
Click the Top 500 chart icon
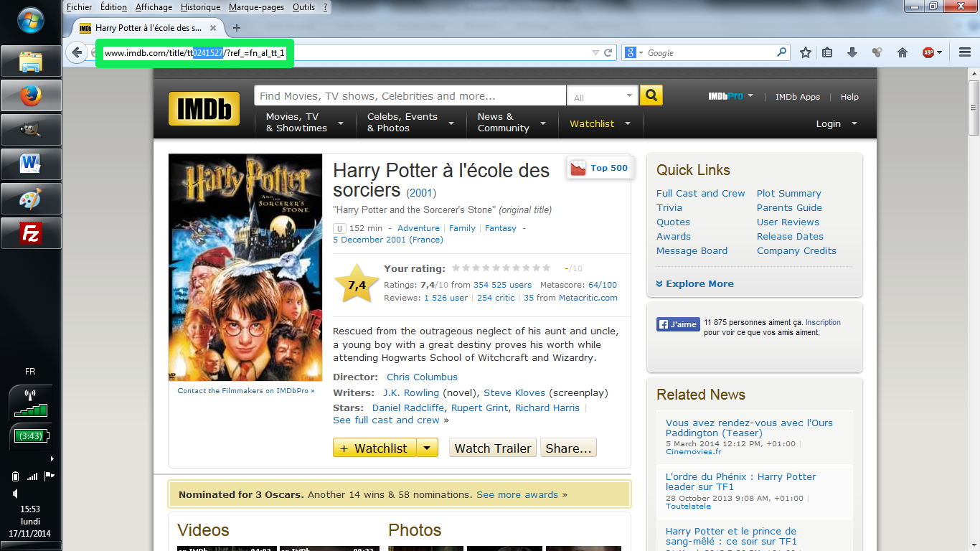coord(578,169)
